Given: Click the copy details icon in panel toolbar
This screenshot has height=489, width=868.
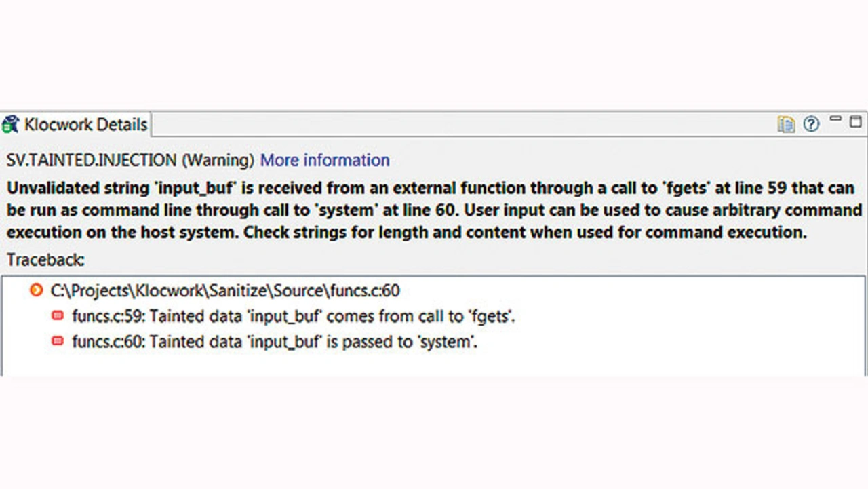Looking at the screenshot, I should 786,124.
